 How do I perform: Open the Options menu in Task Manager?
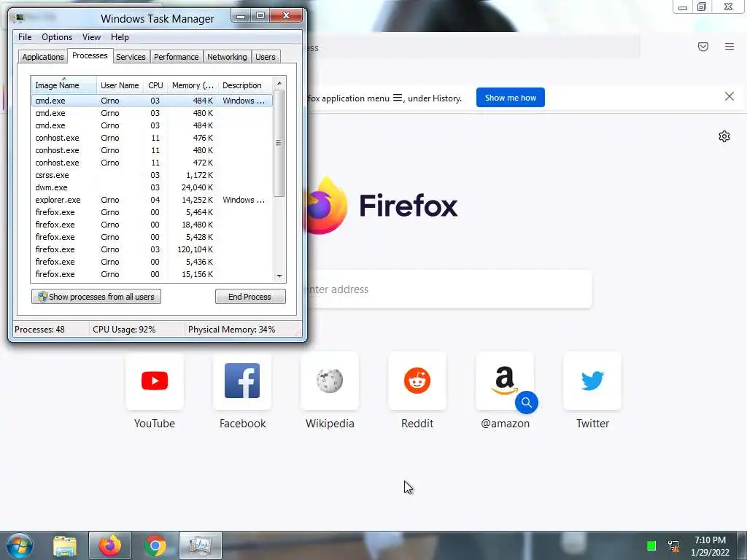point(57,37)
